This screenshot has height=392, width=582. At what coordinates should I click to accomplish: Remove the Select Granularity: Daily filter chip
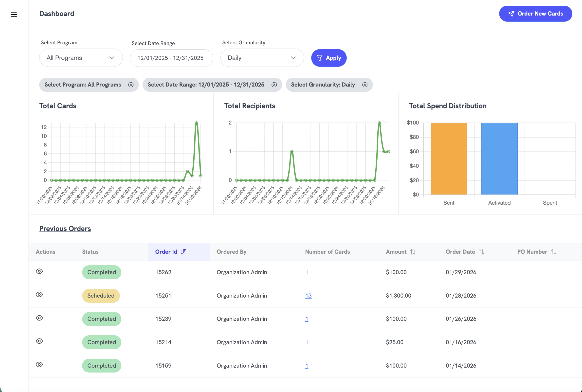click(x=365, y=85)
